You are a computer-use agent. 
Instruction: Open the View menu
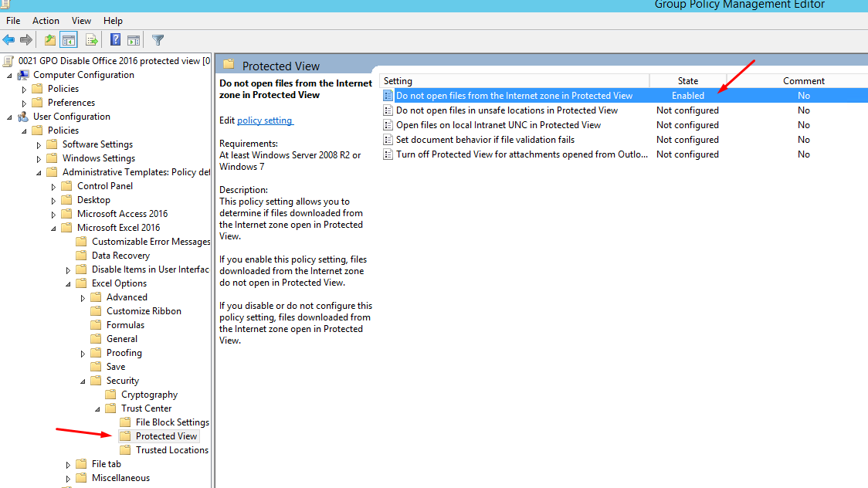(81, 21)
